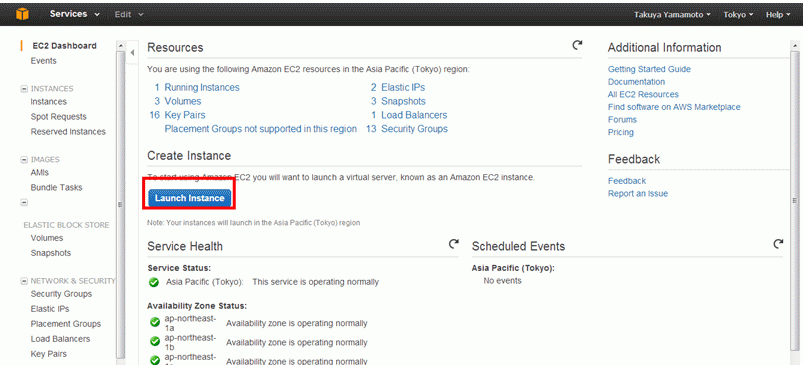Image resolution: width=803 pixels, height=365 pixels.
Task: Click the green check beside Asia Pacific (Tokyo)
Action: click(x=154, y=282)
